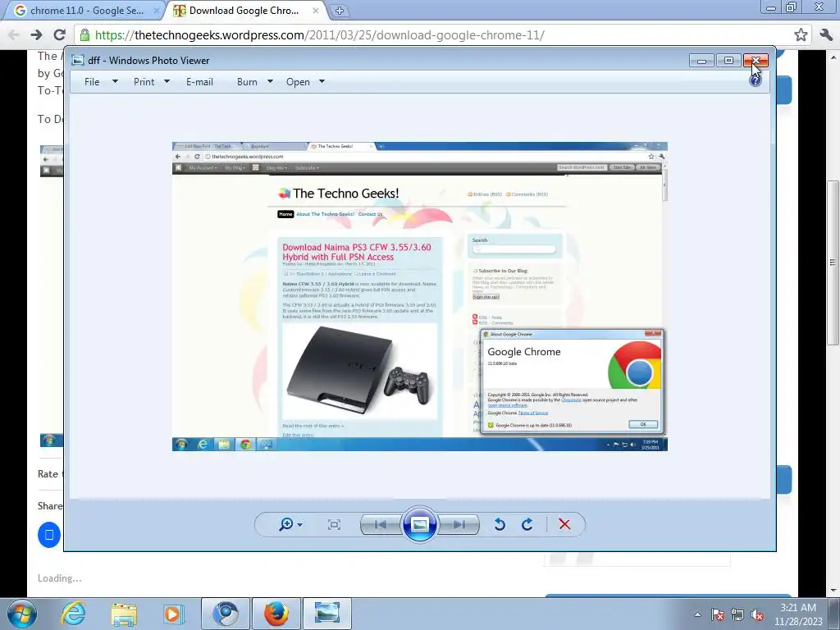
Task: Click the E-mail command
Action: pos(199,82)
